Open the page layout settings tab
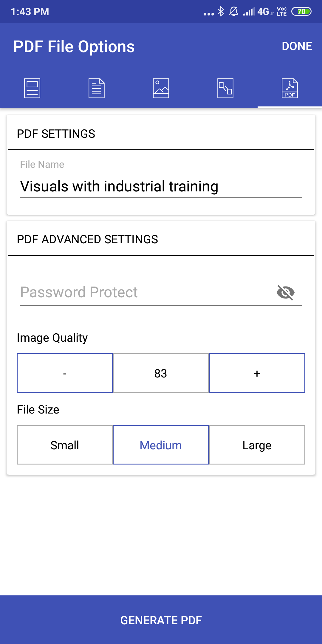The width and height of the screenshot is (322, 644). (32, 88)
